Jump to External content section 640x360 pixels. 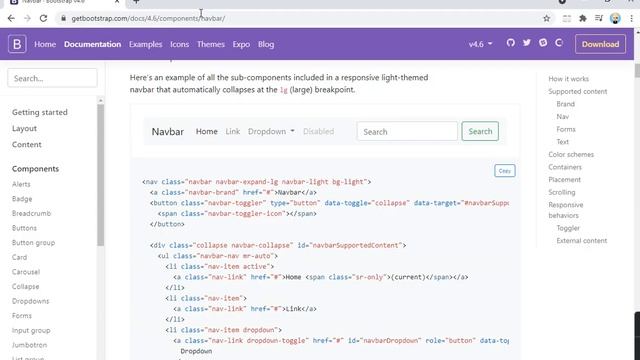582,241
